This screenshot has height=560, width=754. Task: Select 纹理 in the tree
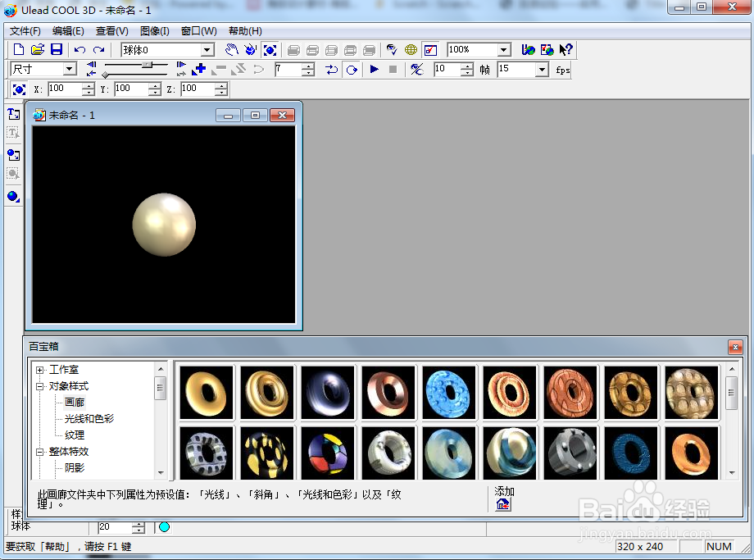[75, 435]
